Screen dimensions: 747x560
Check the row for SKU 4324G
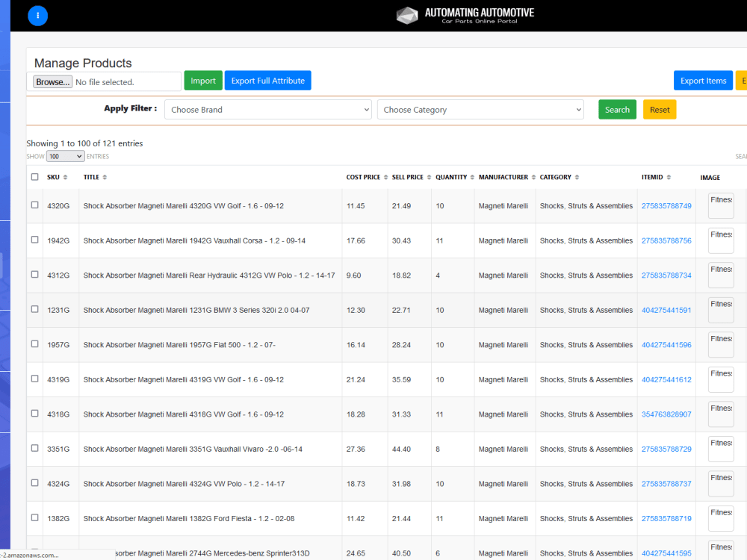click(35, 483)
